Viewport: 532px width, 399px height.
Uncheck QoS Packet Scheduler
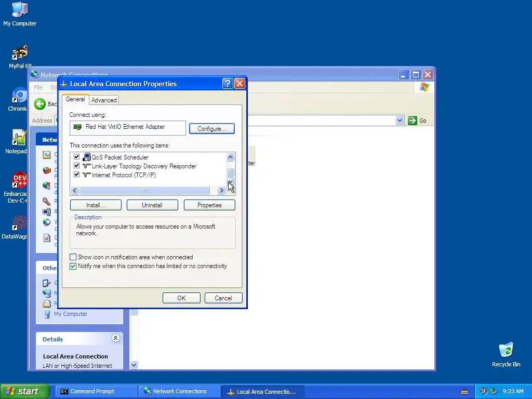click(x=77, y=157)
